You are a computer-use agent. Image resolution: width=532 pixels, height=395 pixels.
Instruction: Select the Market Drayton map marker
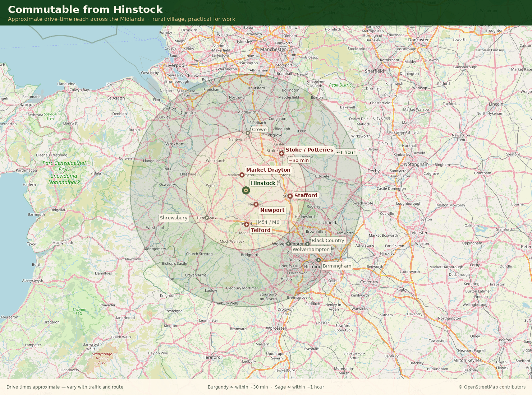click(x=242, y=175)
